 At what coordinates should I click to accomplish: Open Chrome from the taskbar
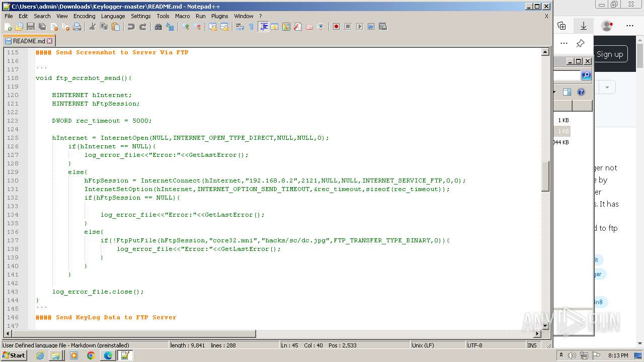(91, 355)
